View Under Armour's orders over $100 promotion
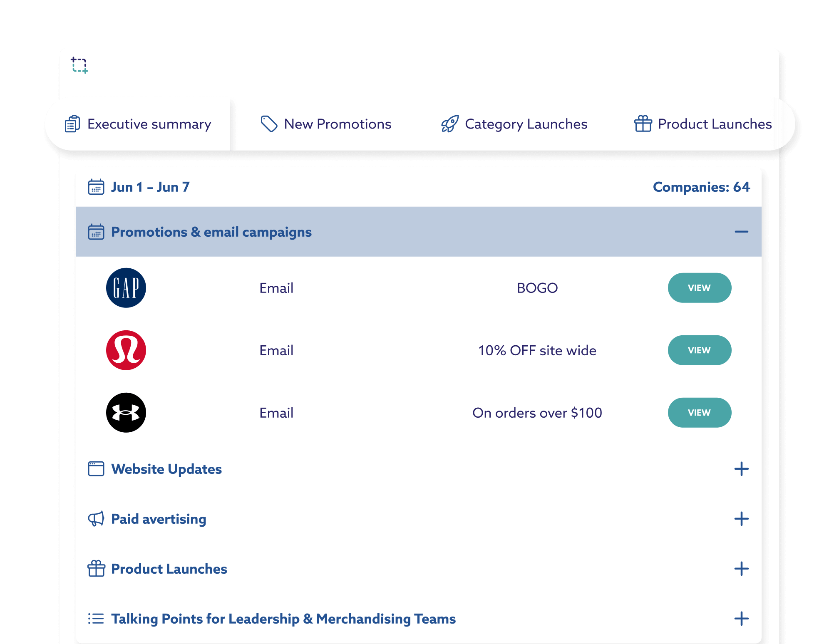 (699, 413)
